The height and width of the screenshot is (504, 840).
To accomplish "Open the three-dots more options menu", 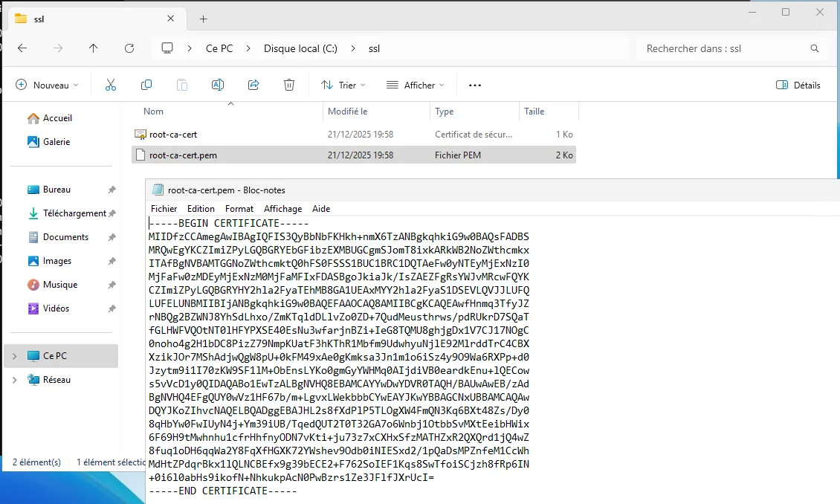I will point(475,85).
